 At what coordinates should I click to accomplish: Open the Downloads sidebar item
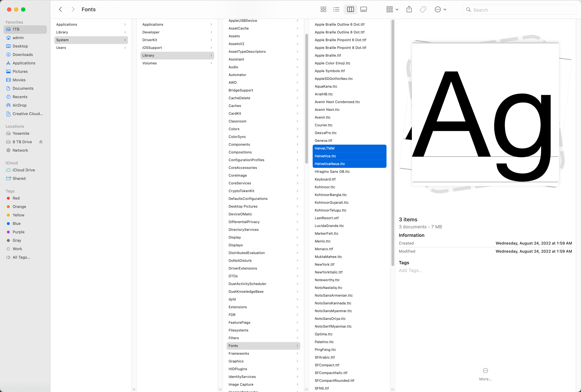click(23, 55)
